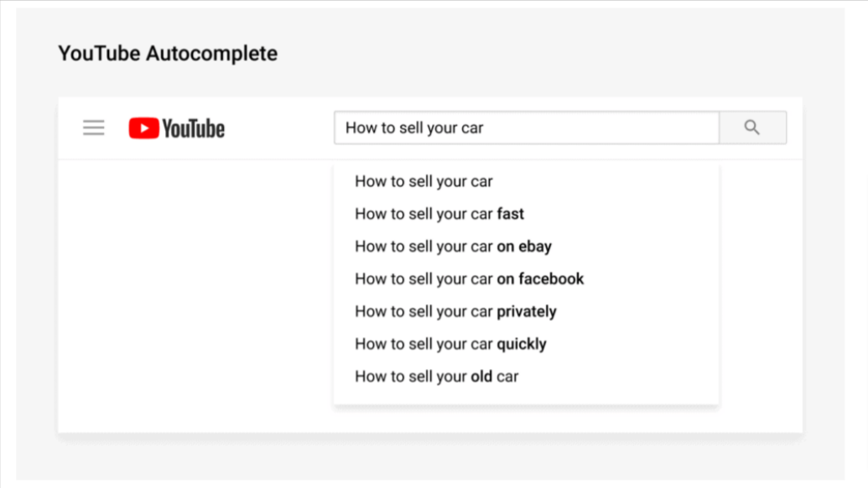868x488 pixels.
Task: Select the 'on facebook' suggestion
Action: 526,279
